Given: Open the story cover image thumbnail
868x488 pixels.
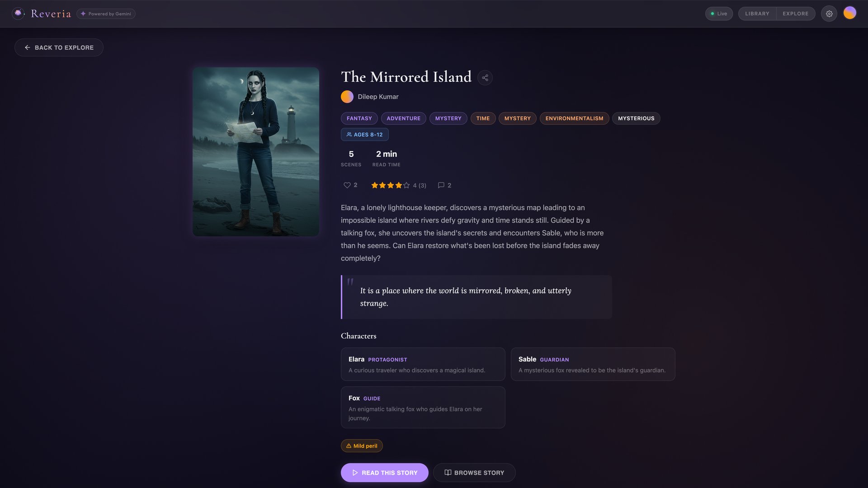Looking at the screenshot, I should click(256, 152).
